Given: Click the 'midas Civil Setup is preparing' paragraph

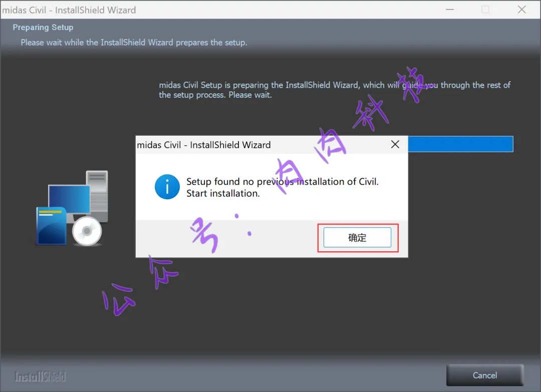Looking at the screenshot, I should click(x=334, y=90).
